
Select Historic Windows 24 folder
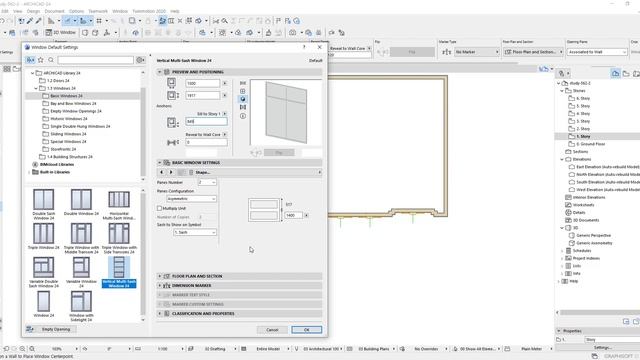pyautogui.click(x=69, y=119)
